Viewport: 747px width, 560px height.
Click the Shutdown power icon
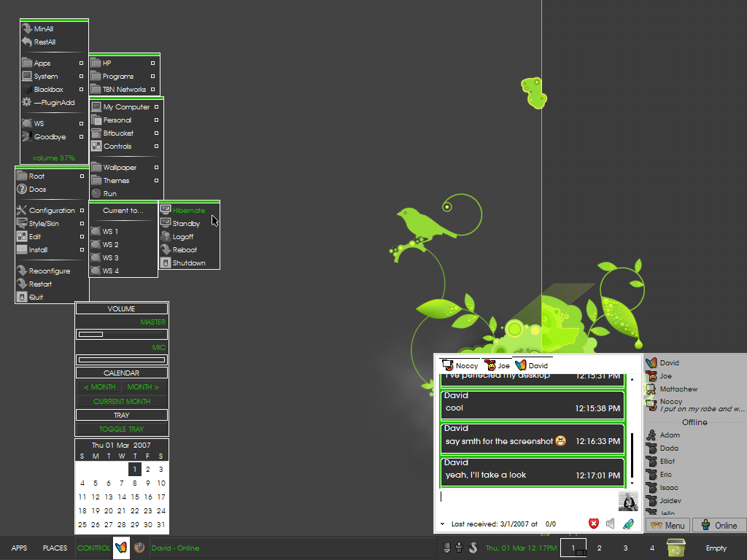(166, 262)
